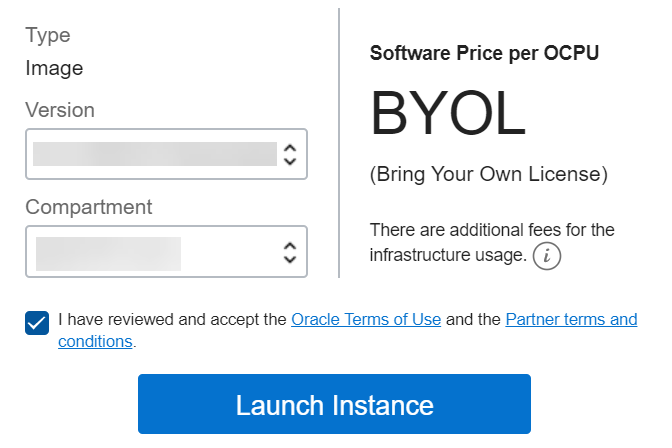Click the Bring Your Own License text
Screen dimensions: 672x448
tap(488, 174)
